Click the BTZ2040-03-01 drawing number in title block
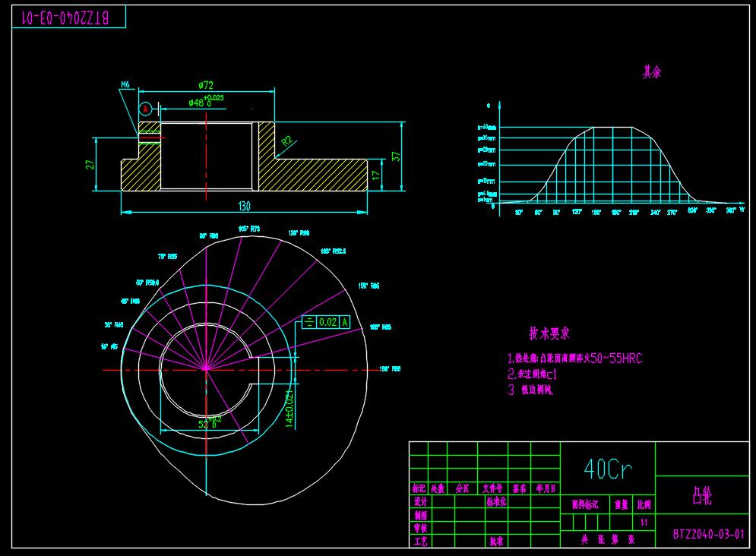The height and width of the screenshot is (556, 756). [x=709, y=534]
